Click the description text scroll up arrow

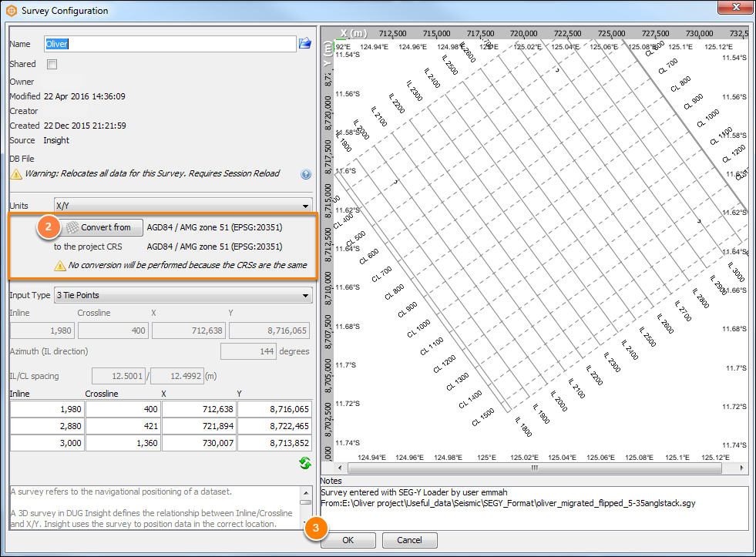coord(306,492)
